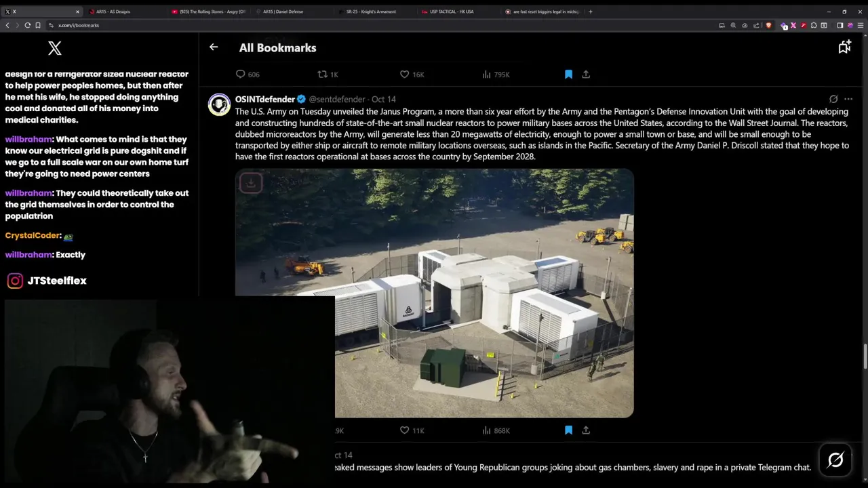View analytics showing 795K views

click(x=496, y=74)
